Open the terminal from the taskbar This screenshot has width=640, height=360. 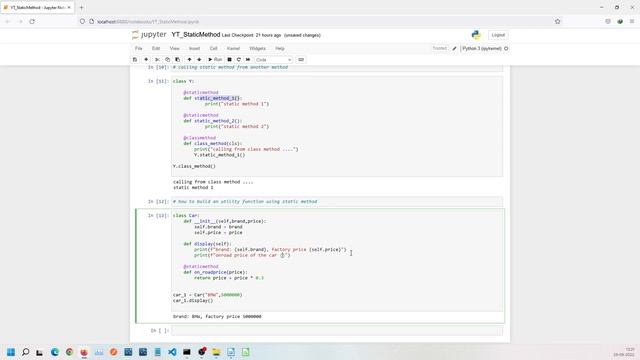(x=187, y=352)
